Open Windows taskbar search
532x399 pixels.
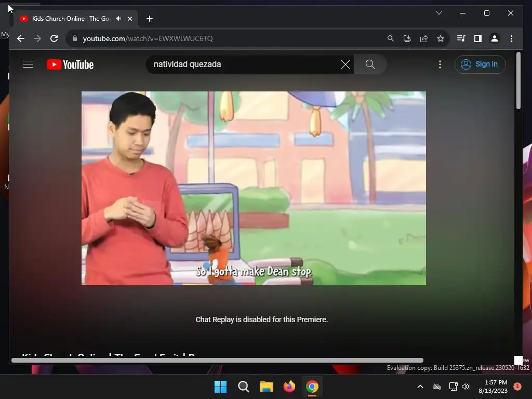point(243,387)
